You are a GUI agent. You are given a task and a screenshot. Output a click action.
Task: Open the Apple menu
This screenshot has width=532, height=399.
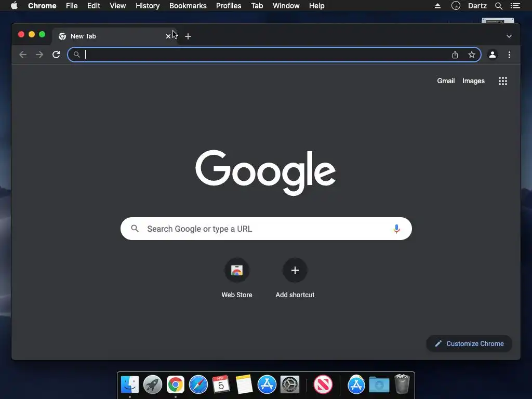pyautogui.click(x=14, y=6)
